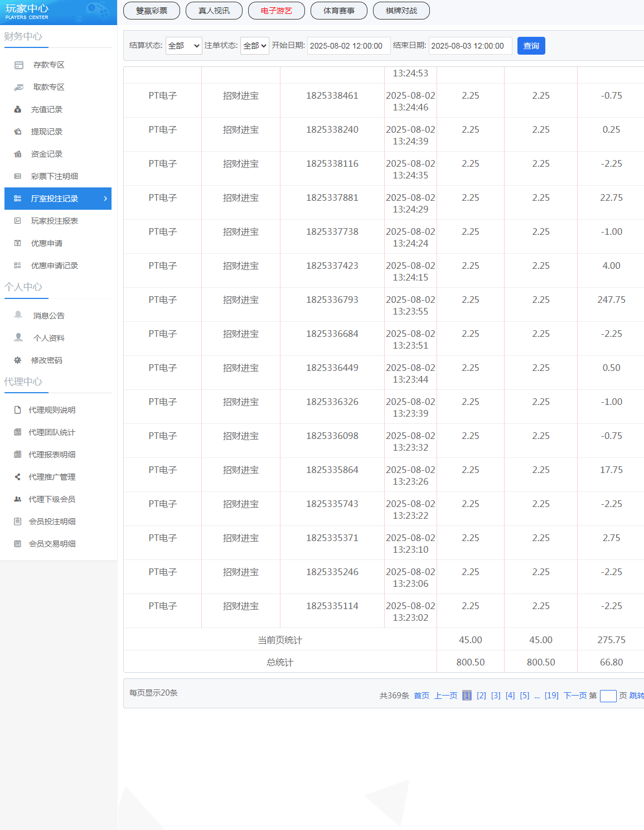
Task: Click the page number jump input box
Action: pyautogui.click(x=608, y=696)
